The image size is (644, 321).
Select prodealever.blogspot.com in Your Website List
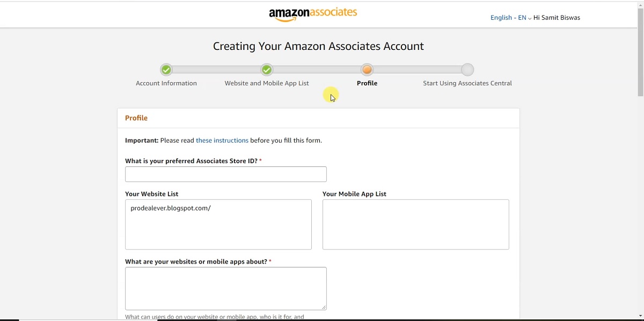coord(171,208)
